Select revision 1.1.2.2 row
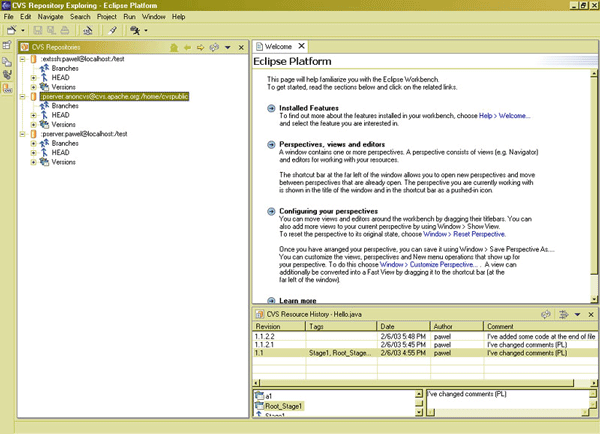600x434 pixels. point(425,336)
